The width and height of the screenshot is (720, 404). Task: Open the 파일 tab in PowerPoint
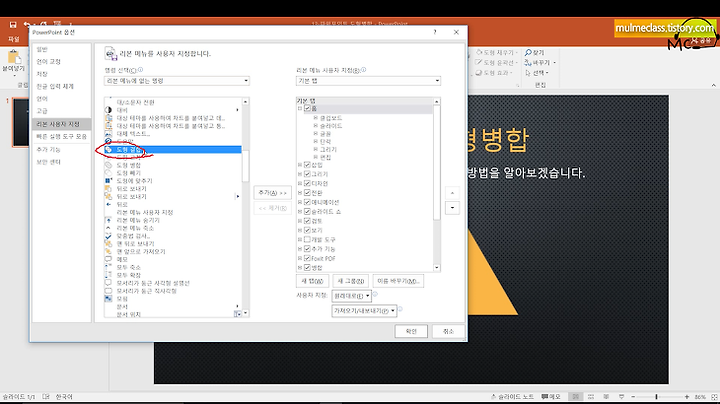tap(14, 39)
